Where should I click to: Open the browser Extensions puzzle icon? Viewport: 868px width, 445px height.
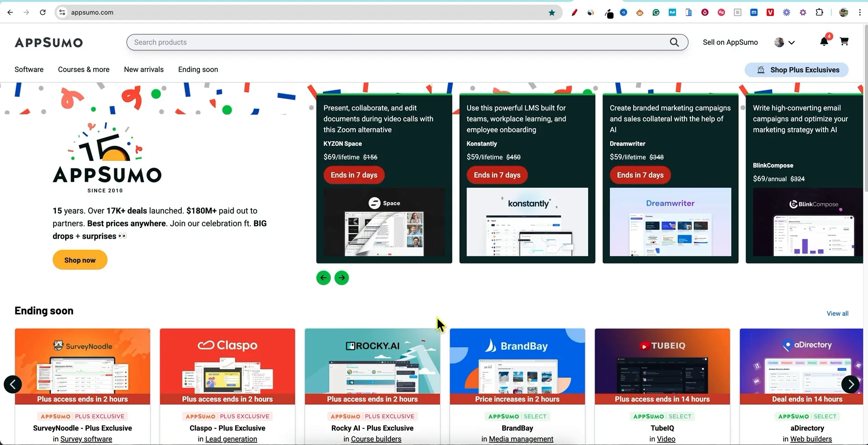(819, 13)
